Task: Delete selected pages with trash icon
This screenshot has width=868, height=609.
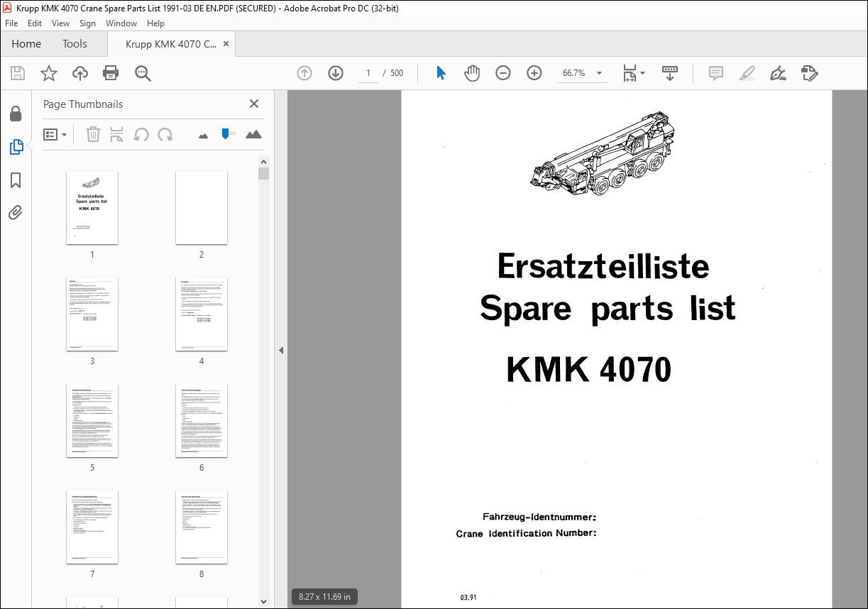Action: [x=93, y=134]
